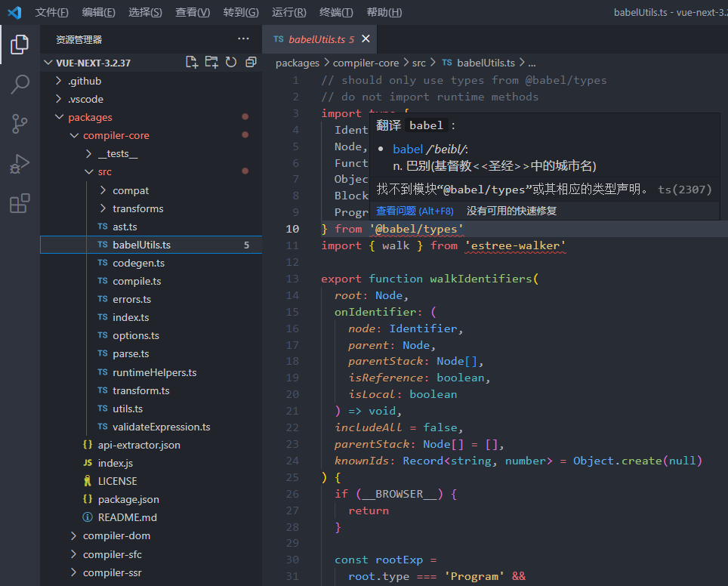Refresh the explorer file tree

[x=231, y=62]
